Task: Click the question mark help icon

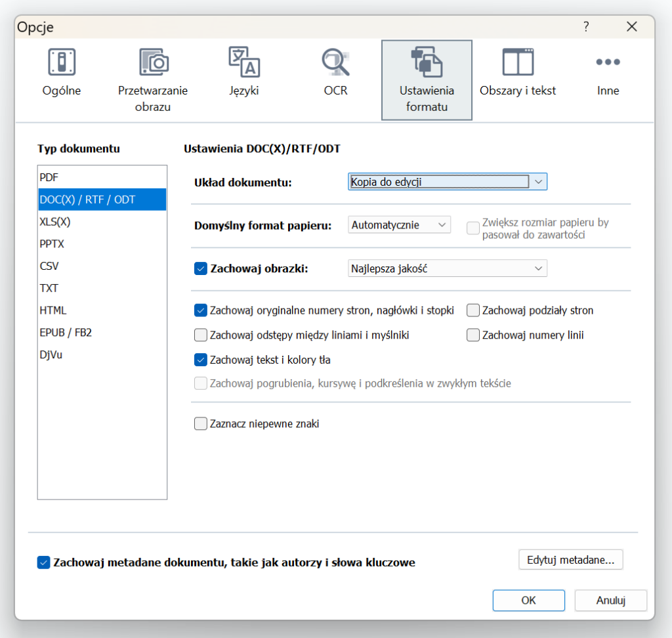Action: coord(586,27)
